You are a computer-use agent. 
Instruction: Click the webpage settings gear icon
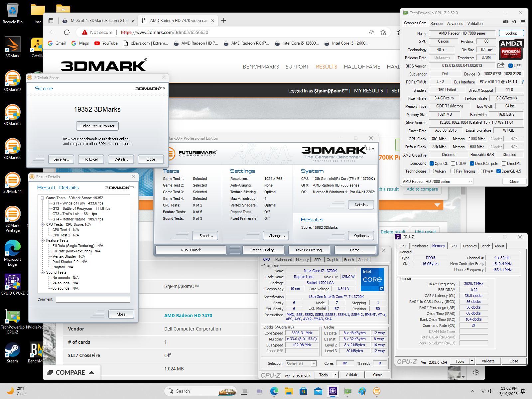pos(476,372)
